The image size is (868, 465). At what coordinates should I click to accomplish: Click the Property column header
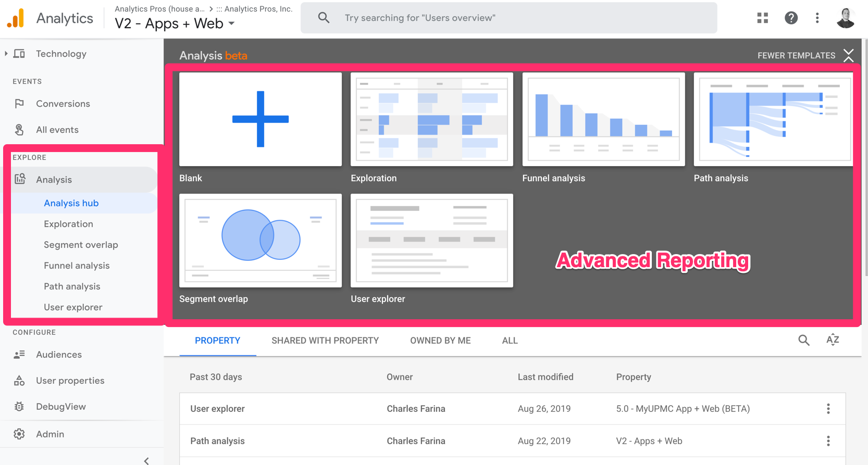click(x=634, y=377)
